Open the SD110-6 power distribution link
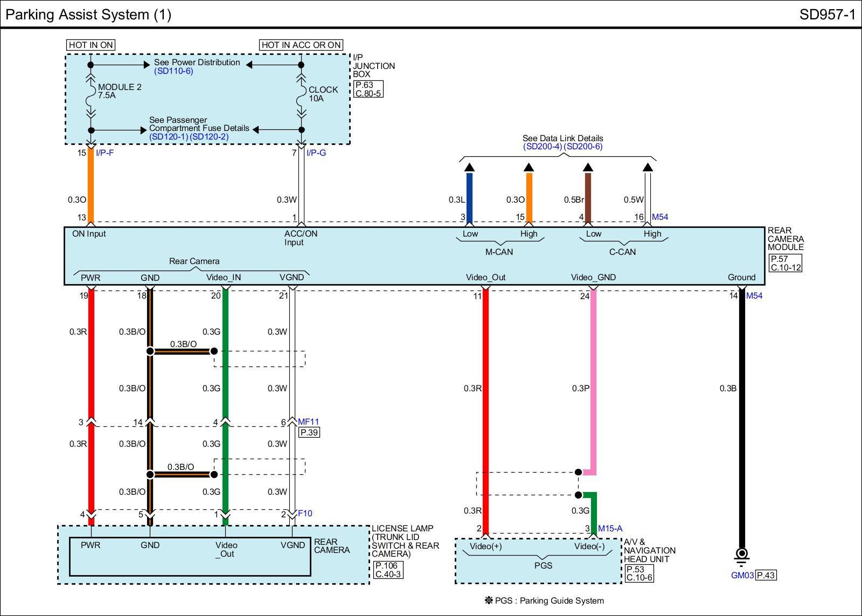 [x=173, y=71]
